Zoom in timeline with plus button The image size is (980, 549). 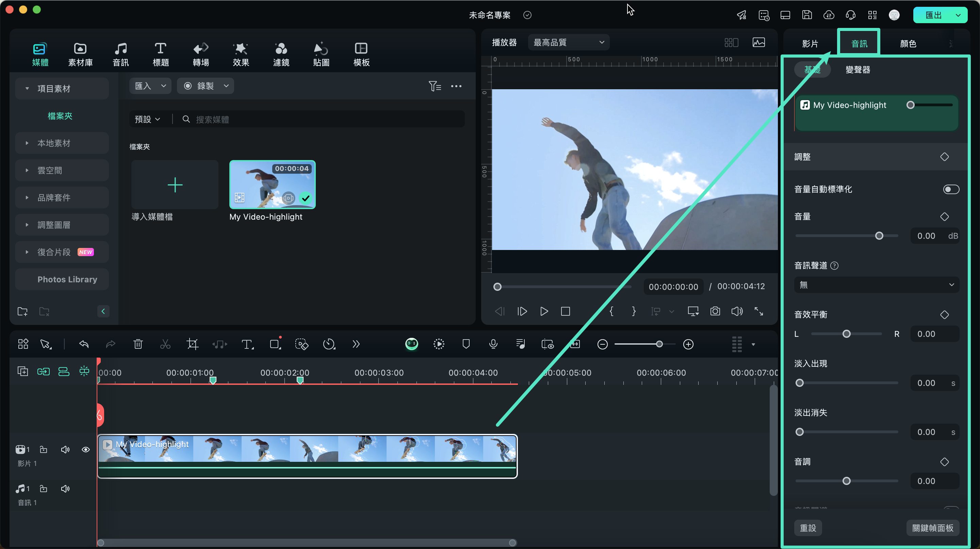tap(688, 344)
